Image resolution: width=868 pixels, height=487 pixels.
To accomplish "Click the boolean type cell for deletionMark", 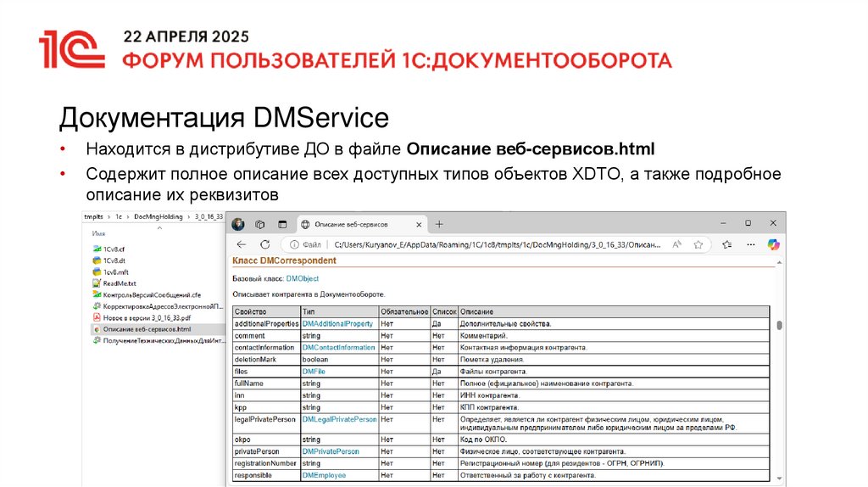I will pyautogui.click(x=340, y=360).
